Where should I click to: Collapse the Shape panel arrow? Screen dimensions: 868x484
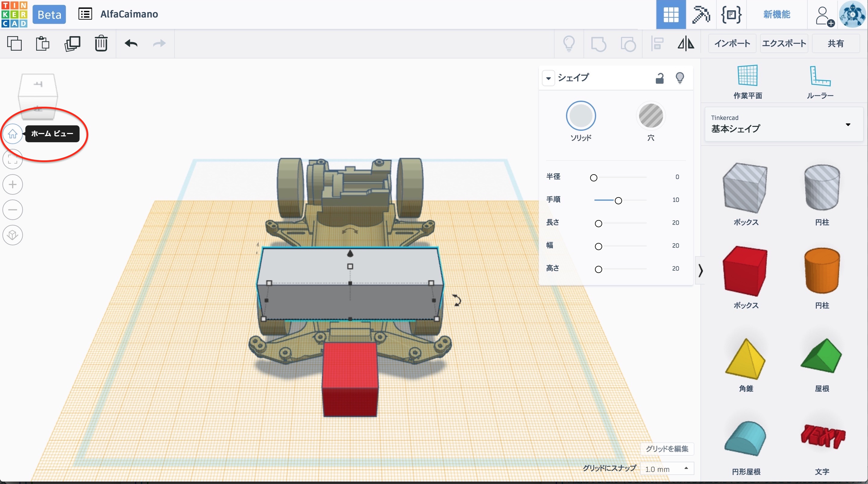[548, 78]
